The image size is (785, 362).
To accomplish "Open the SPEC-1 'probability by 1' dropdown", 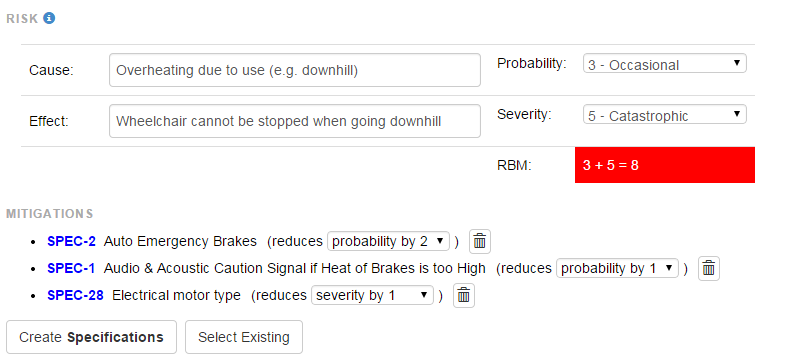I will [617, 268].
